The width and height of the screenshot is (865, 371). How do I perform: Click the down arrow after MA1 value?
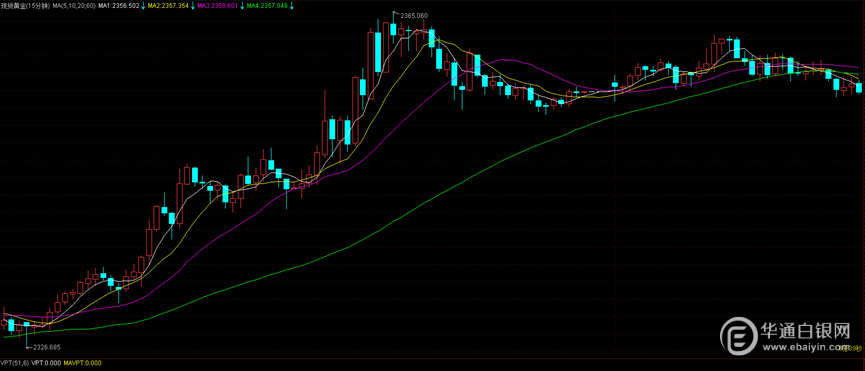[144, 5]
